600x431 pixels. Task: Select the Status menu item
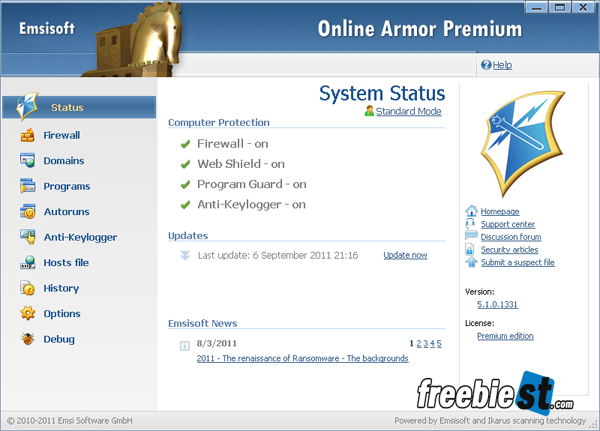coord(79,107)
